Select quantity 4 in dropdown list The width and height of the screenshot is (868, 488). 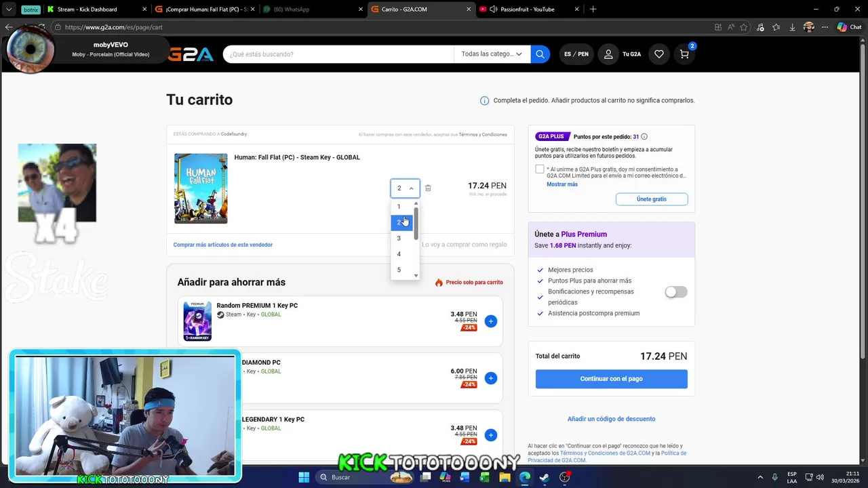tap(401, 254)
